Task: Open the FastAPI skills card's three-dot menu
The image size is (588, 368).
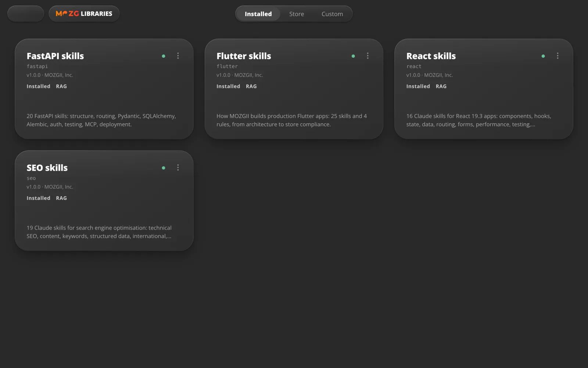Action: click(178, 56)
